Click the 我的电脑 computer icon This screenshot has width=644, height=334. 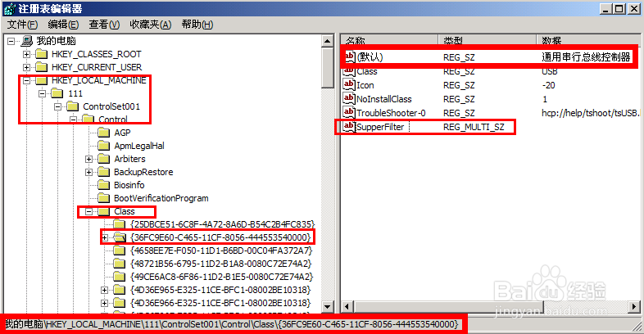27,41
